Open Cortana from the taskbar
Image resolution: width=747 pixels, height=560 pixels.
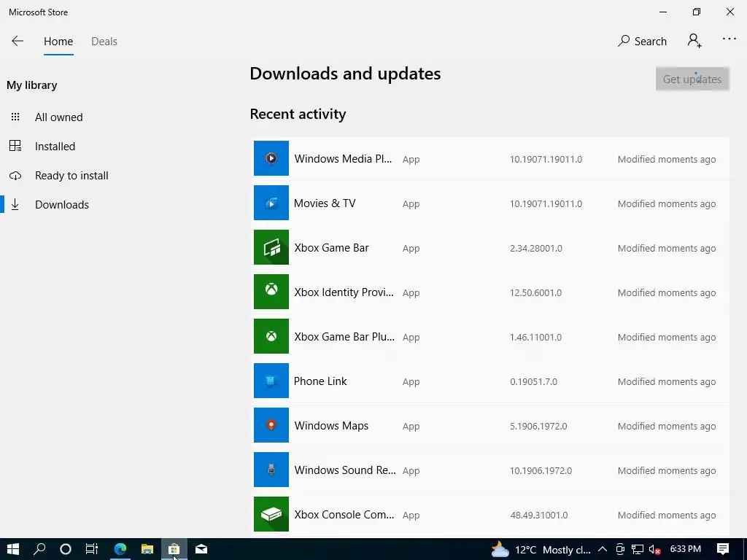66,549
